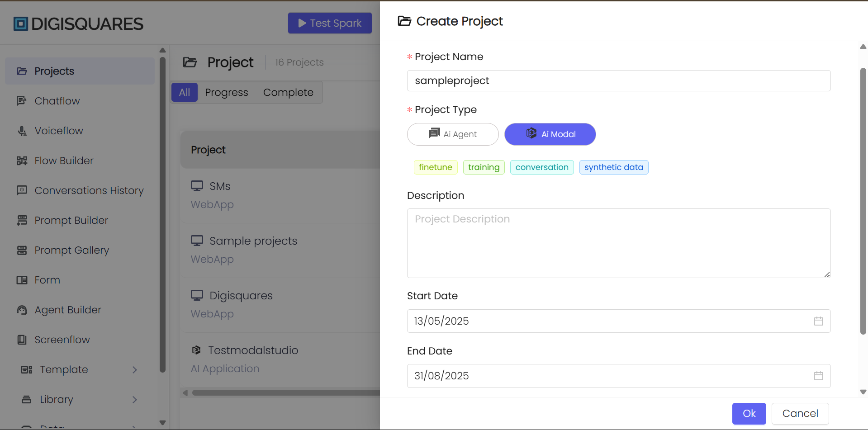The height and width of the screenshot is (430, 868).
Task: Open the End Date picker field
Action: tap(619, 376)
